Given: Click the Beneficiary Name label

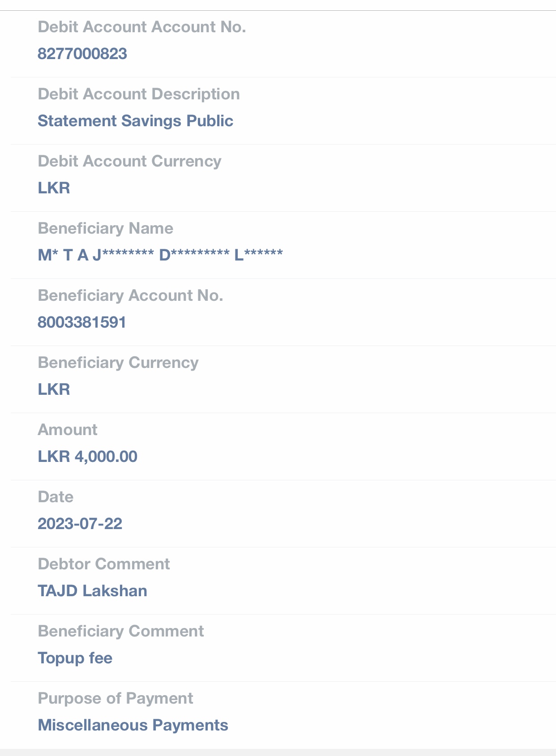Looking at the screenshot, I should 105,228.
